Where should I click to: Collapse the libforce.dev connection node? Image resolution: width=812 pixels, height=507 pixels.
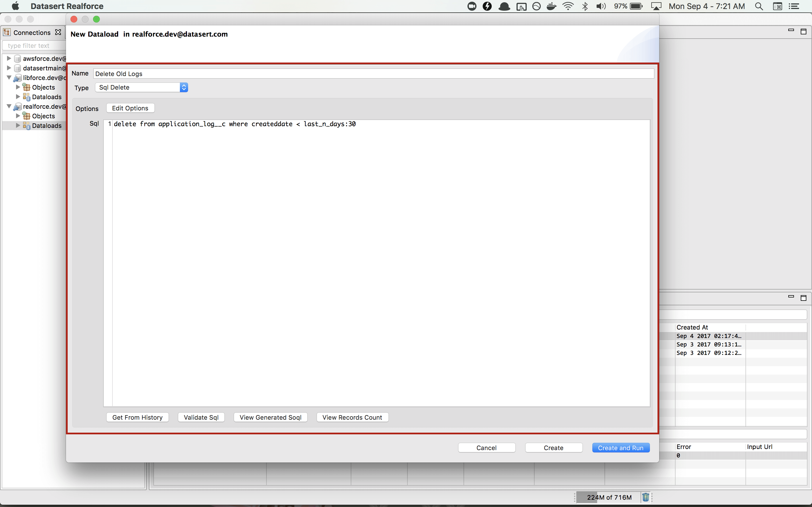[9, 78]
